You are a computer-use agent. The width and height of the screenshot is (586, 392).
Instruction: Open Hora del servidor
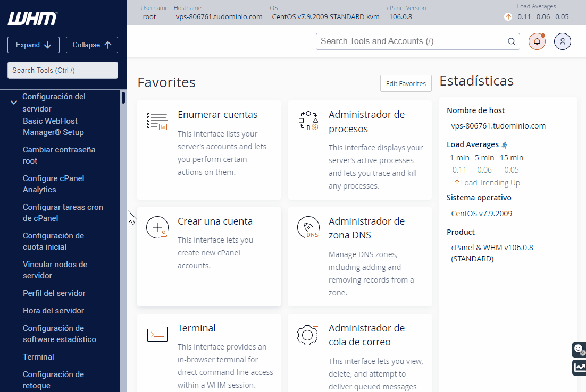click(x=54, y=311)
